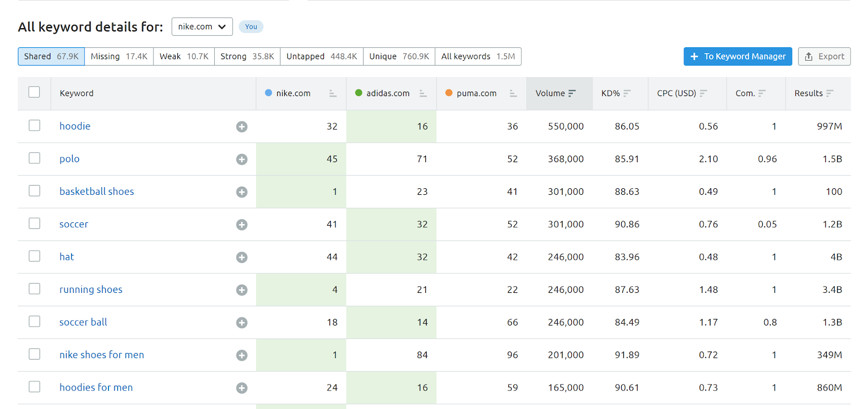
Task: Click the Export button
Action: (824, 56)
